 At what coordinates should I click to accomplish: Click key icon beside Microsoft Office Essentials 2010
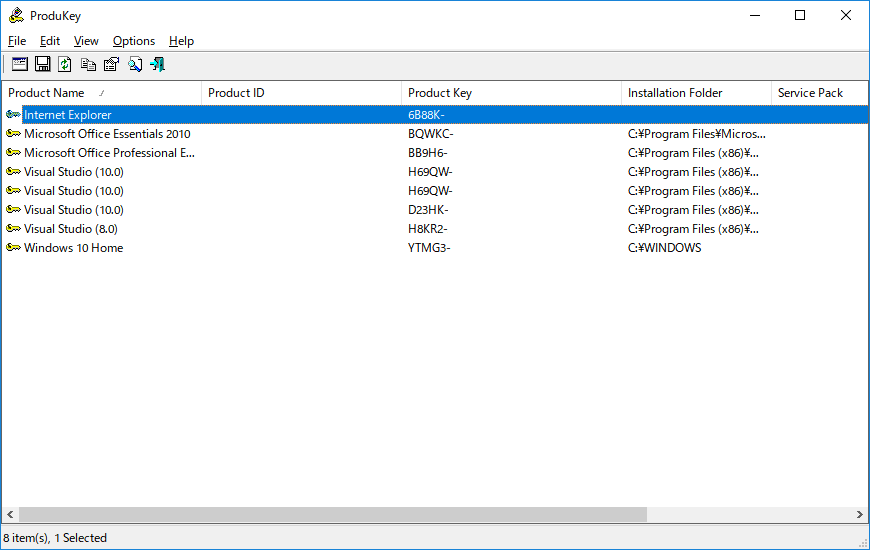pos(13,134)
